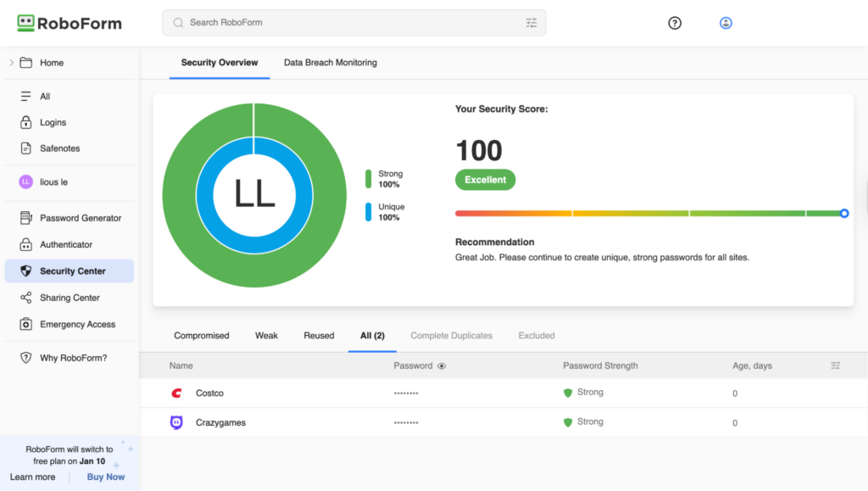This screenshot has height=491, width=868.
Task: Click the search magnifier icon
Action: (x=178, y=23)
